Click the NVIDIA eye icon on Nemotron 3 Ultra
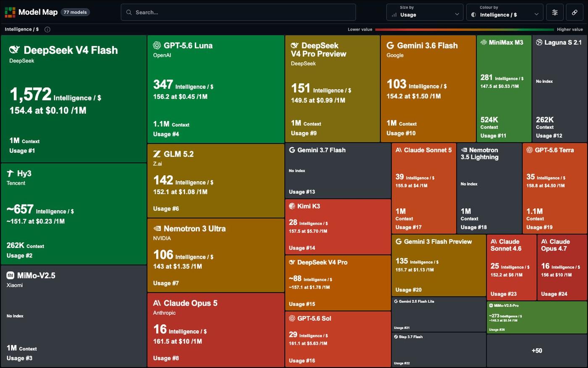Screen dimensions: 588x368 click(157, 229)
